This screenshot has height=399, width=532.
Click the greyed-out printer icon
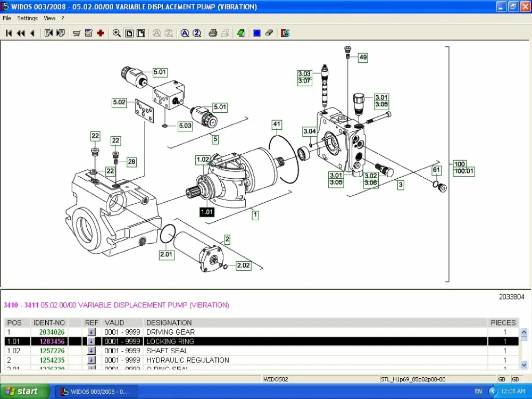tap(225, 33)
